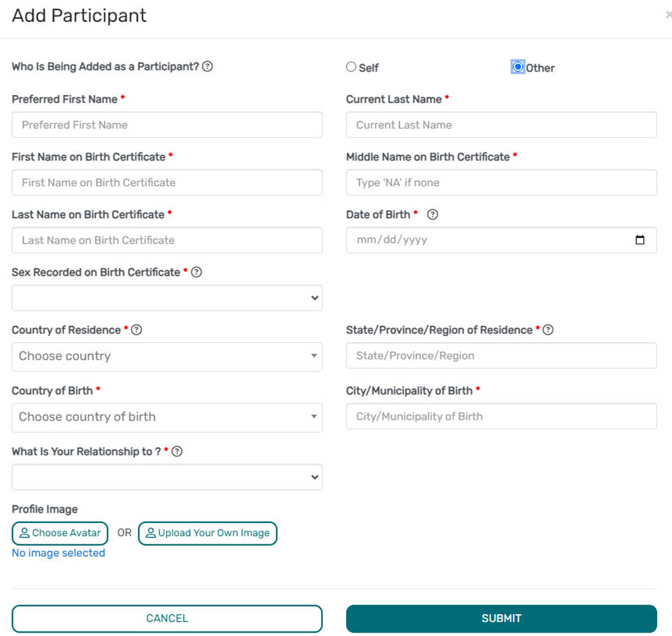The width and height of the screenshot is (672, 636).
Task: Click Upload Your Own Image button
Action: (207, 533)
